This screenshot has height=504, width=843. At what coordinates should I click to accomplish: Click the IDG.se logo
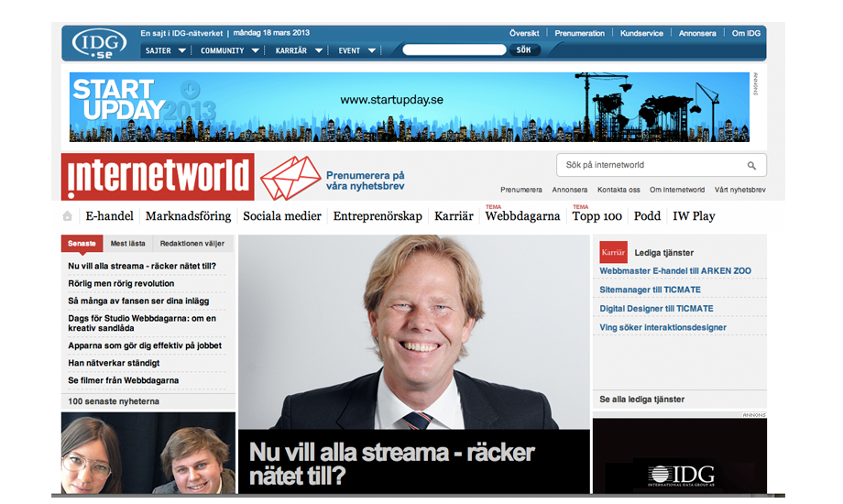tap(100, 43)
